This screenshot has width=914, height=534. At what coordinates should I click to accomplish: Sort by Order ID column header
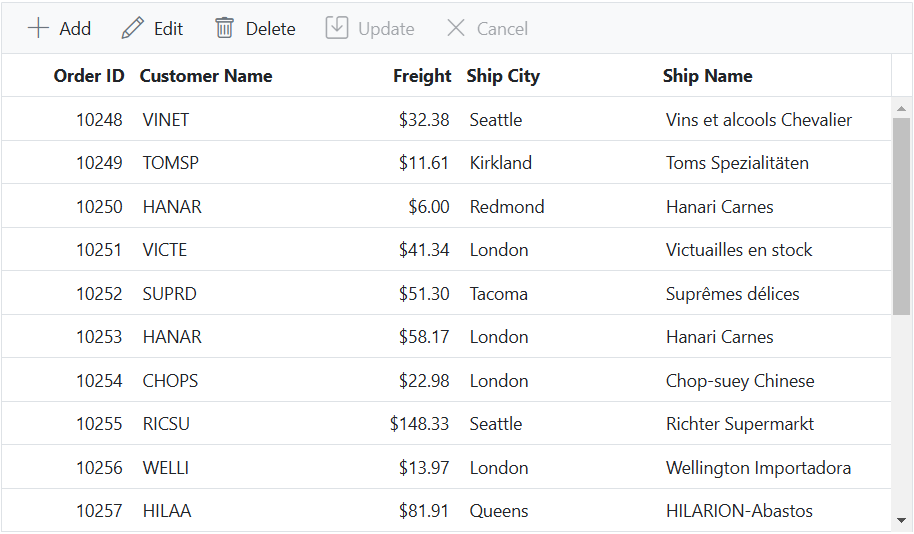[89, 76]
